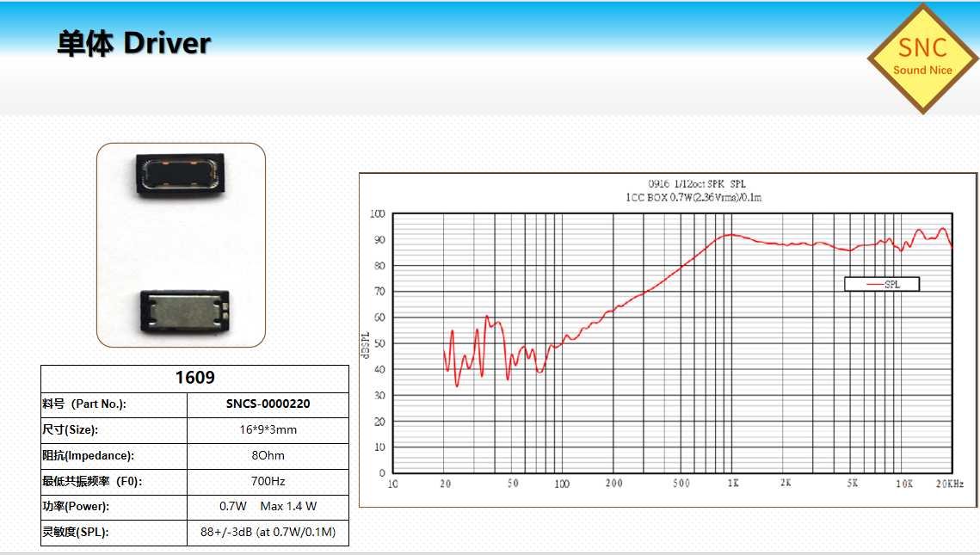Click the 阻抗 (Impedance) label cell
Screen dimensions: 980x555
(x=114, y=455)
